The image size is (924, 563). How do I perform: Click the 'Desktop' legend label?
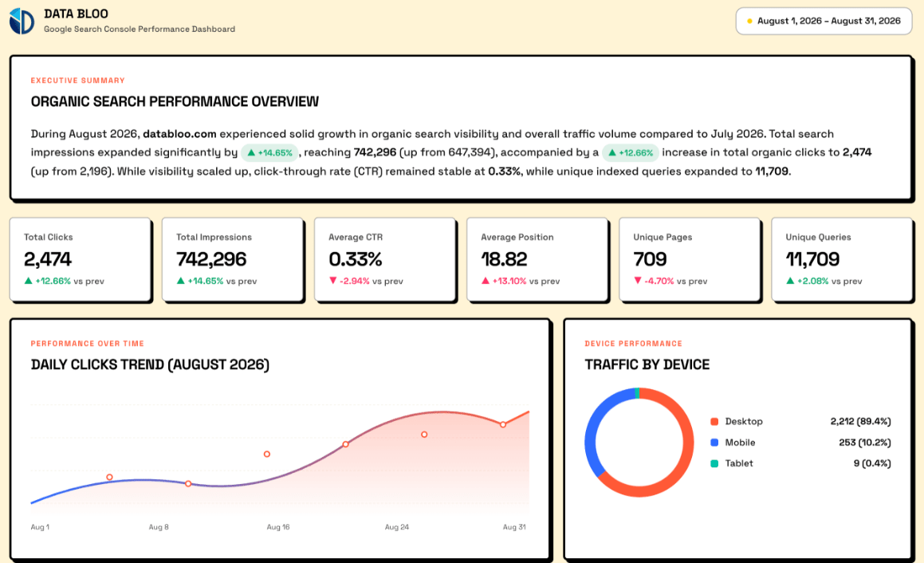point(744,422)
